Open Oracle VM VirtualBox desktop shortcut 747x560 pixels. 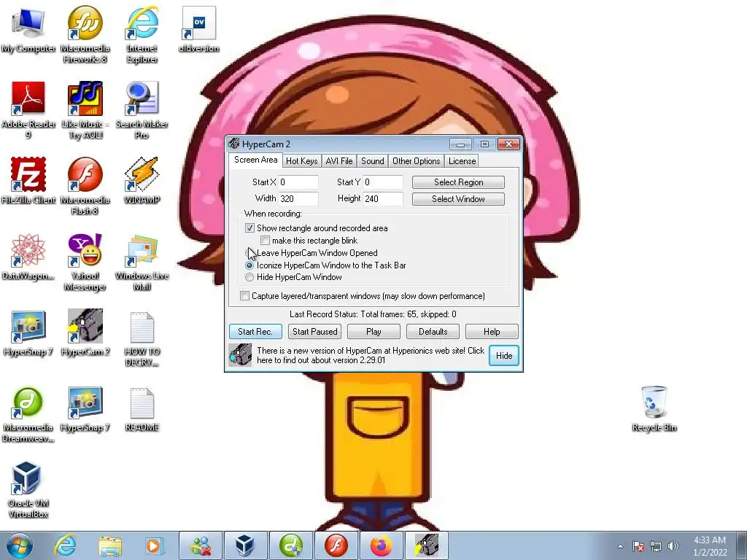[x=28, y=489]
